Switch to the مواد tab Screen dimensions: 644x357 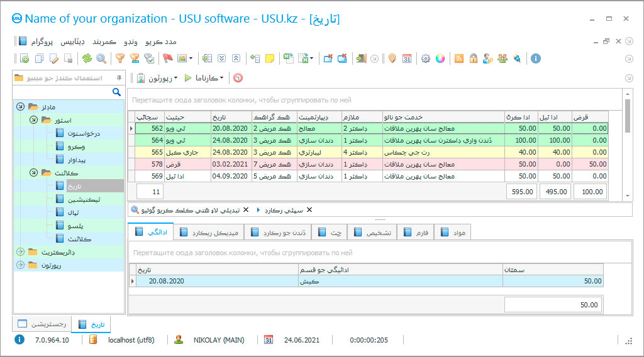tap(453, 233)
